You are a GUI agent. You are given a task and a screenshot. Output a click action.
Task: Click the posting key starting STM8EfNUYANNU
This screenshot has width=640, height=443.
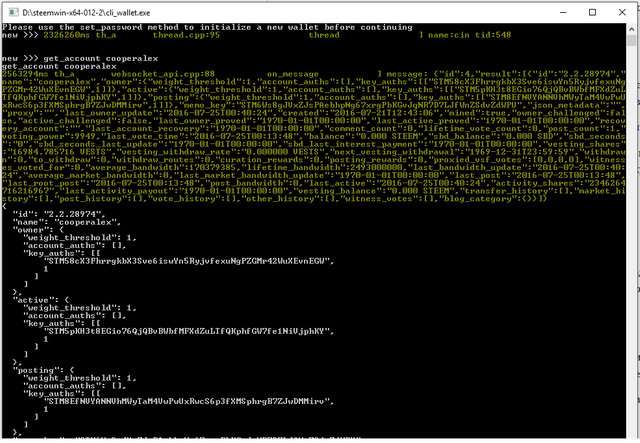189,402
